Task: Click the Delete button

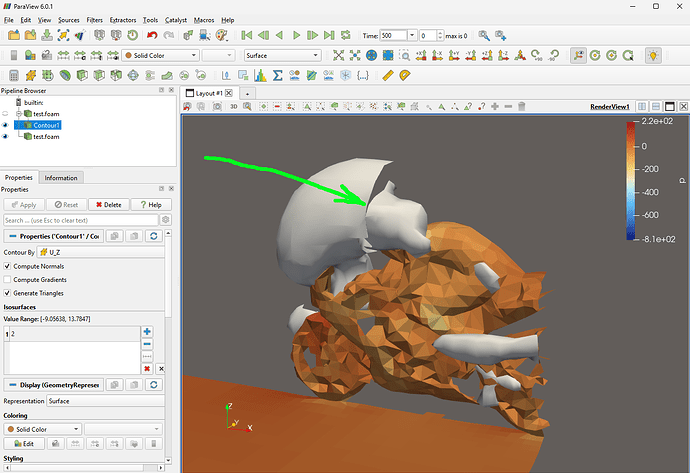Action: point(108,204)
